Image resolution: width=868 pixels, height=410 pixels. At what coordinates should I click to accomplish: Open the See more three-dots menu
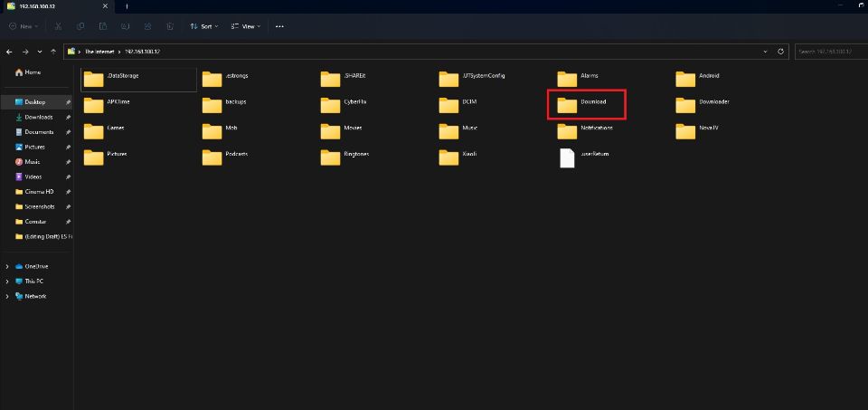click(x=279, y=26)
